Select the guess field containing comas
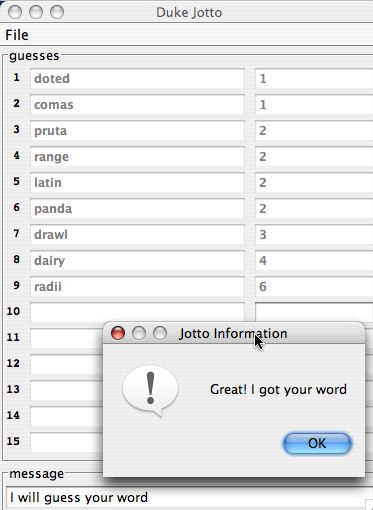 pos(137,105)
